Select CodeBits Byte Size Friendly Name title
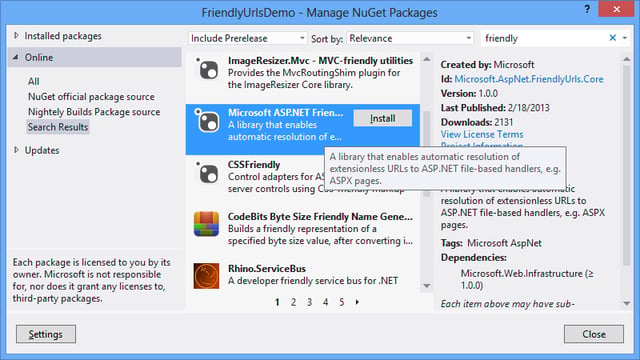The image size is (640, 360). pyautogui.click(x=320, y=217)
